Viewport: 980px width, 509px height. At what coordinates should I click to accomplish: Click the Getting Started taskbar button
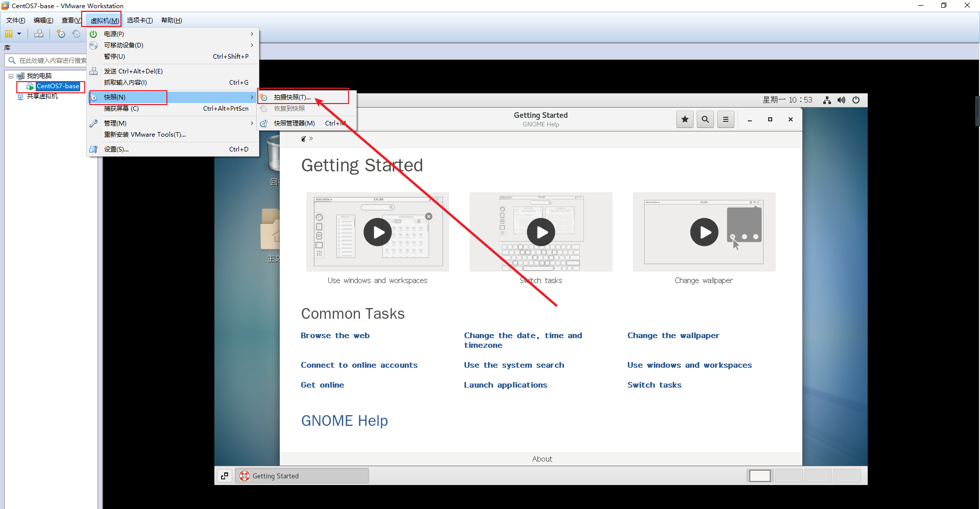click(302, 476)
